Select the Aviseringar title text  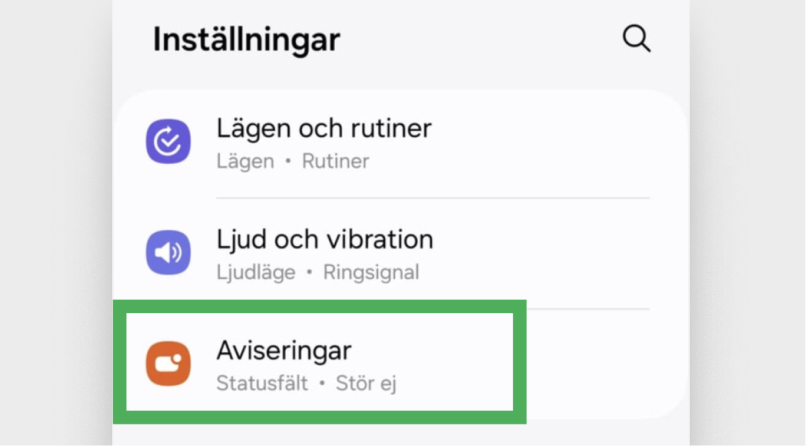284,350
